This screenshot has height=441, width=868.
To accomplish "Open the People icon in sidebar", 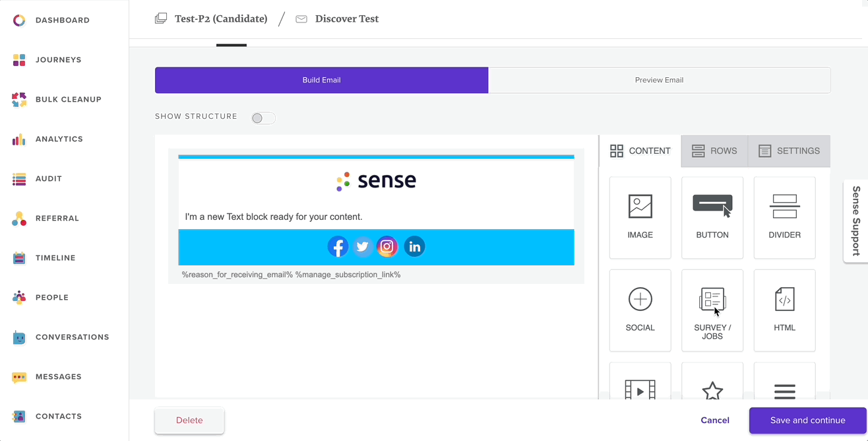I will (19, 298).
